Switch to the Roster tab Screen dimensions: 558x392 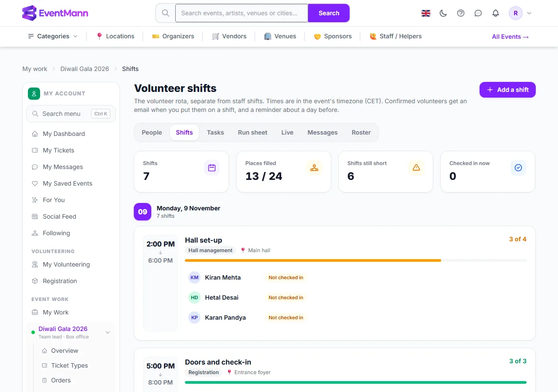pos(361,132)
